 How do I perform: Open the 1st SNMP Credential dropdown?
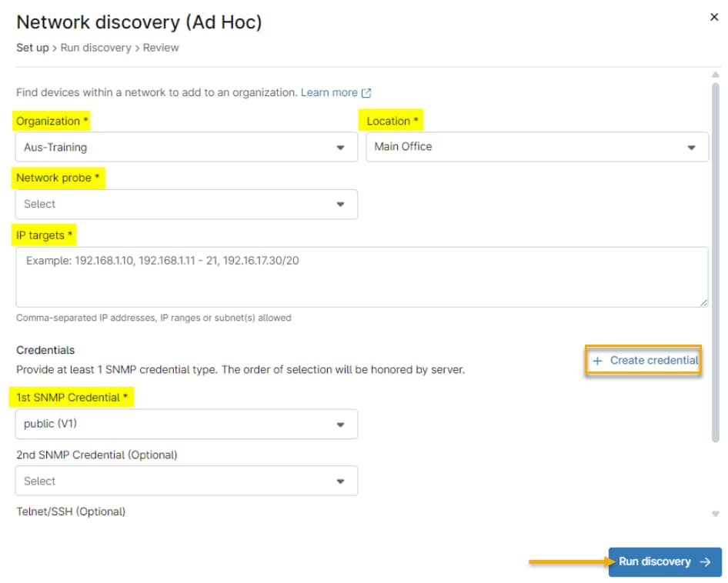click(185, 424)
